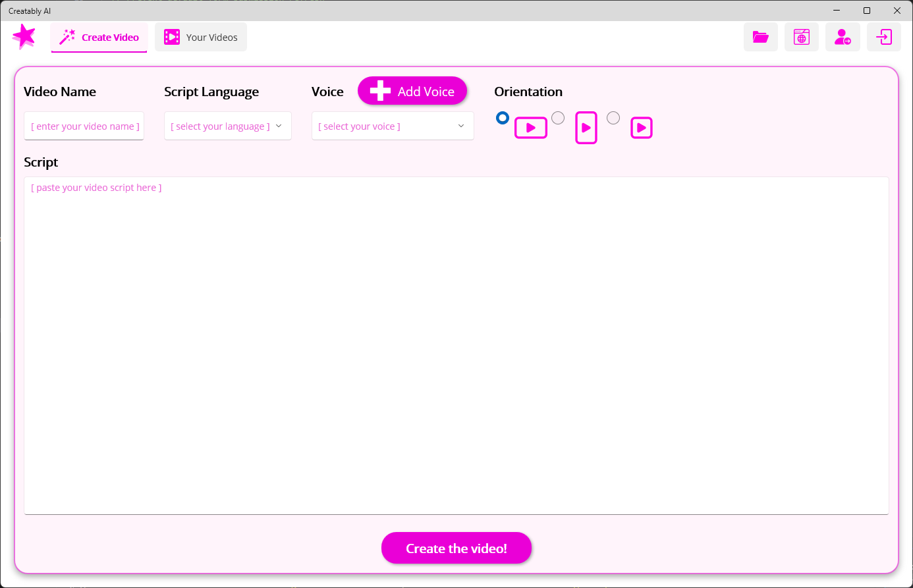Select the portrait video preview icon
This screenshot has height=588, width=913.
(x=586, y=127)
